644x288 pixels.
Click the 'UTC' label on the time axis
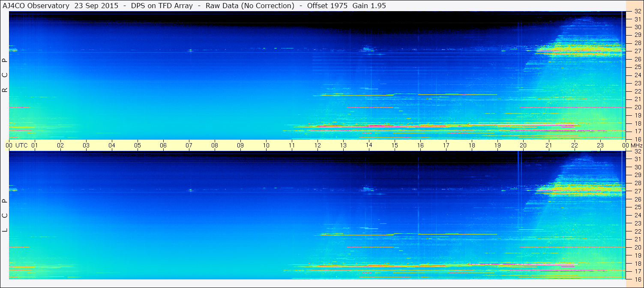[22, 145]
